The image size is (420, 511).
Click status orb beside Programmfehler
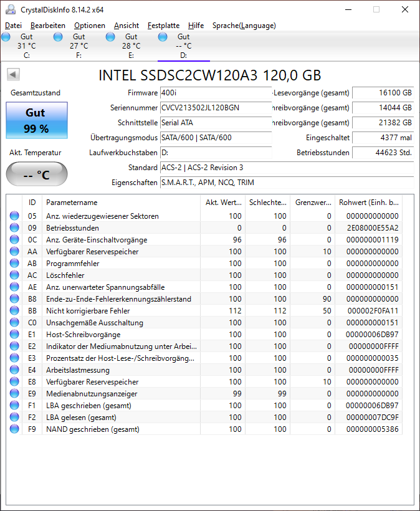click(14, 263)
